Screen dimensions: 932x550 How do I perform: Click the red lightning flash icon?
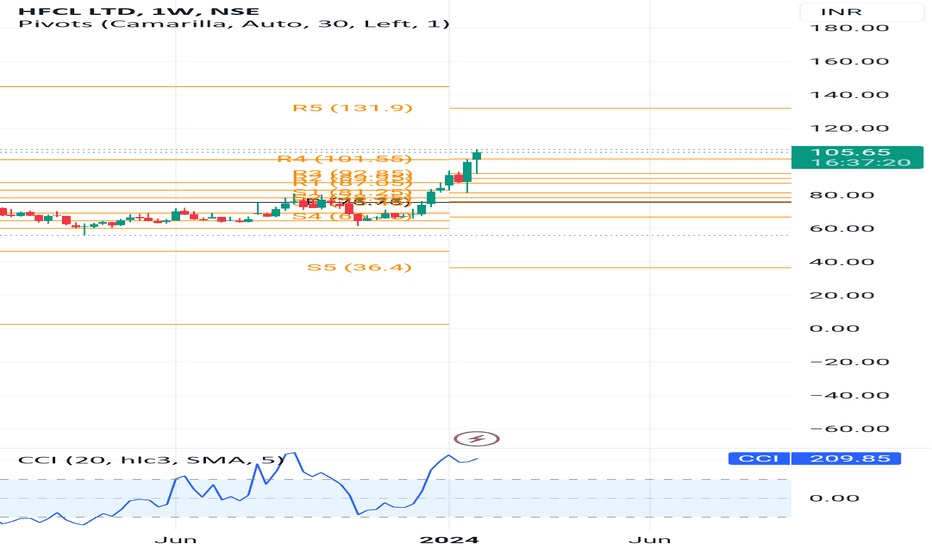[476, 439]
